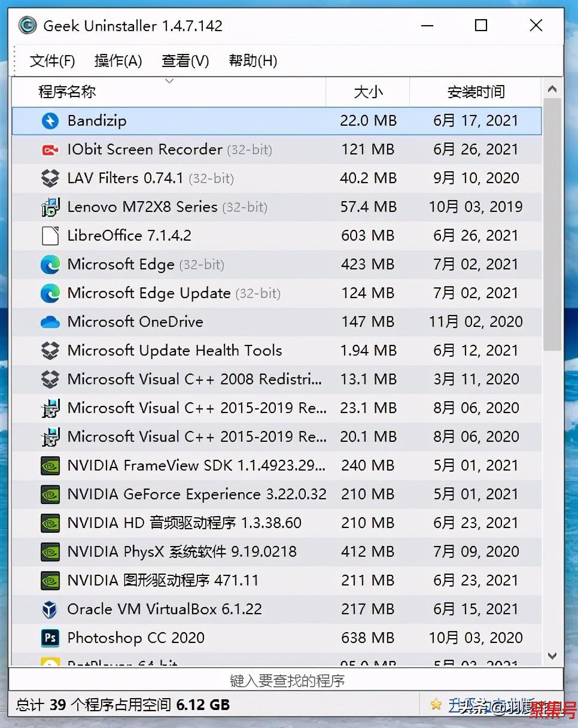The width and height of the screenshot is (578, 728).
Task: Sort programs by 大小 column header
Action: tap(368, 92)
